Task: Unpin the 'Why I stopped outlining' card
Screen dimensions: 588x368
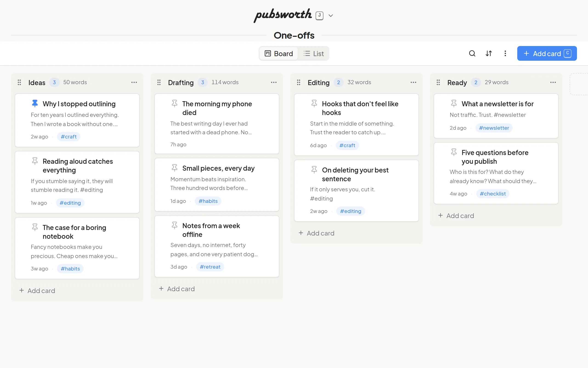Action: coord(35,103)
